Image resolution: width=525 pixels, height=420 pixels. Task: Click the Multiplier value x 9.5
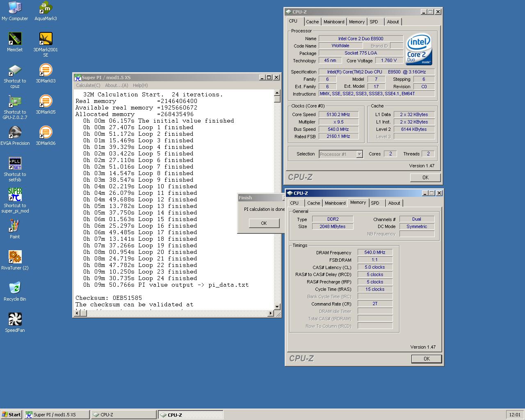338,122
